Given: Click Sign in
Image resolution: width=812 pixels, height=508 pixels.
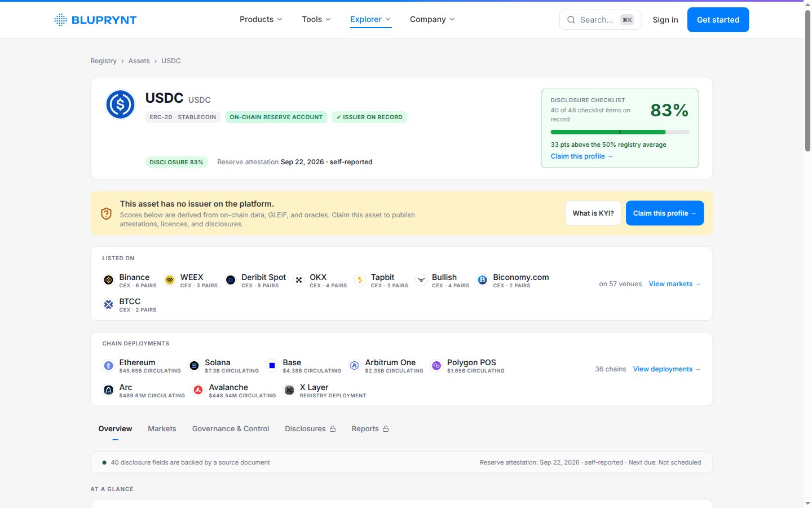Looking at the screenshot, I should coord(665,20).
